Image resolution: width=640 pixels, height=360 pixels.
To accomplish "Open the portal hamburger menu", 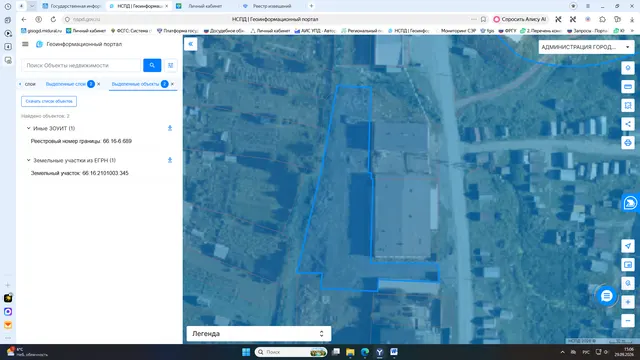I will tap(25, 44).
